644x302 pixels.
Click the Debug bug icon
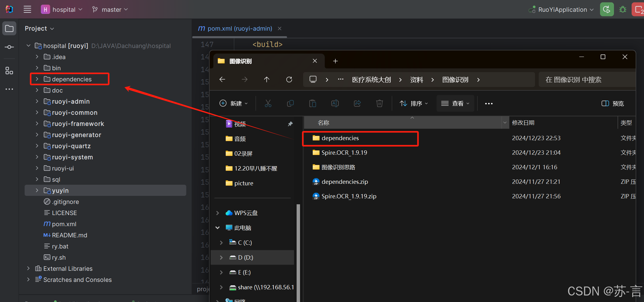623,10
